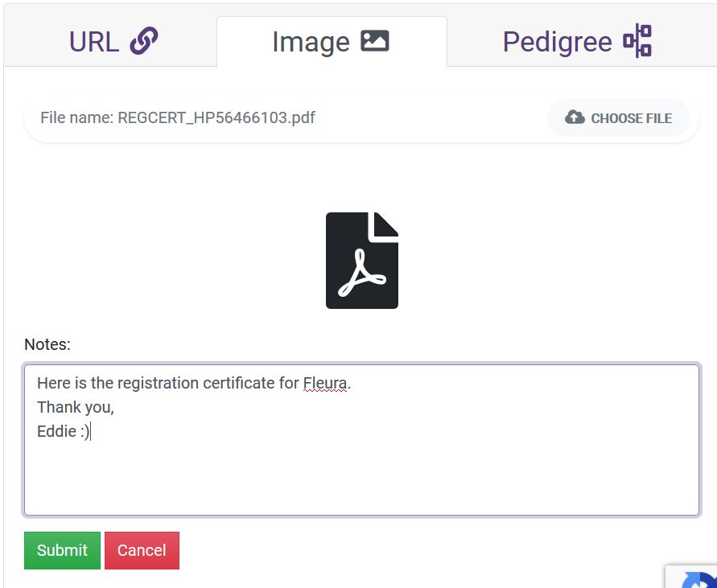Cancel the upload with the red button
The image size is (717, 588).
point(142,550)
